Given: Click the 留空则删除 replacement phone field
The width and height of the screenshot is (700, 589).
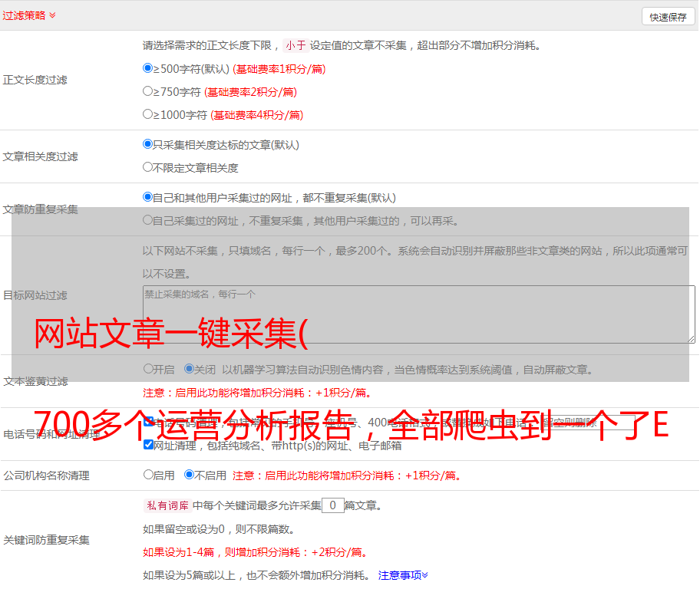Looking at the screenshot, I should click(589, 423).
